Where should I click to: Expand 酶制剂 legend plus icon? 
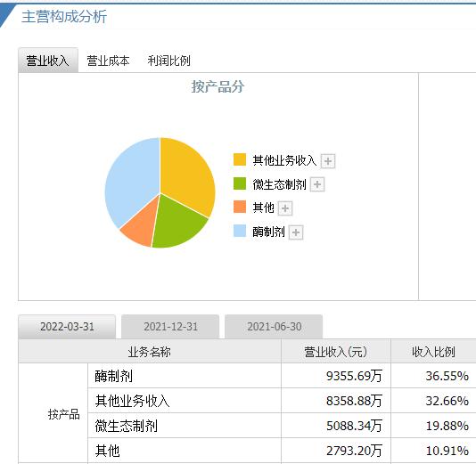pos(296,232)
